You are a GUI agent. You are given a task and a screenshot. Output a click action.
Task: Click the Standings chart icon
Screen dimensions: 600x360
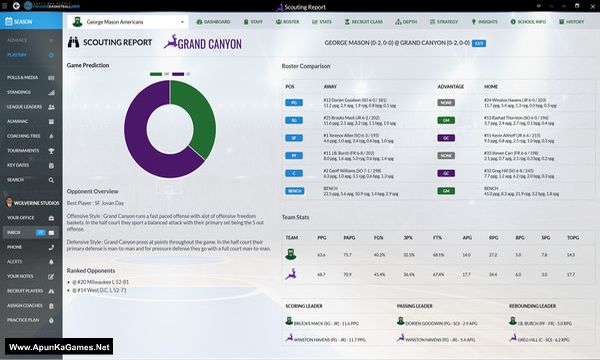click(51, 92)
